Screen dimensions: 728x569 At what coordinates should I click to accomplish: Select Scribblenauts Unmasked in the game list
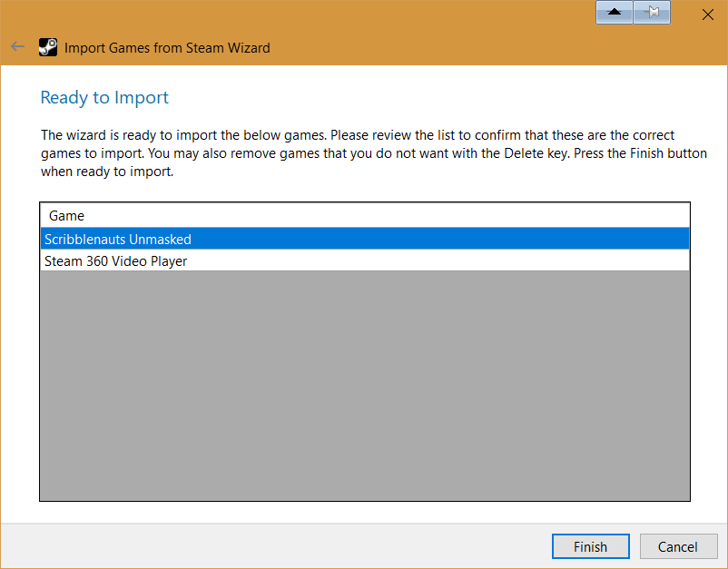(x=365, y=239)
